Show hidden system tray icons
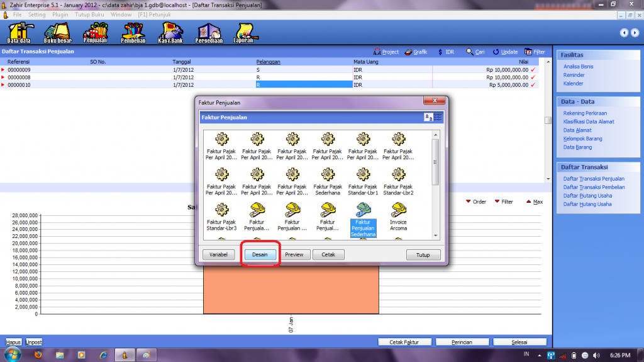Viewport: 644px width, 362px height. click(539, 356)
